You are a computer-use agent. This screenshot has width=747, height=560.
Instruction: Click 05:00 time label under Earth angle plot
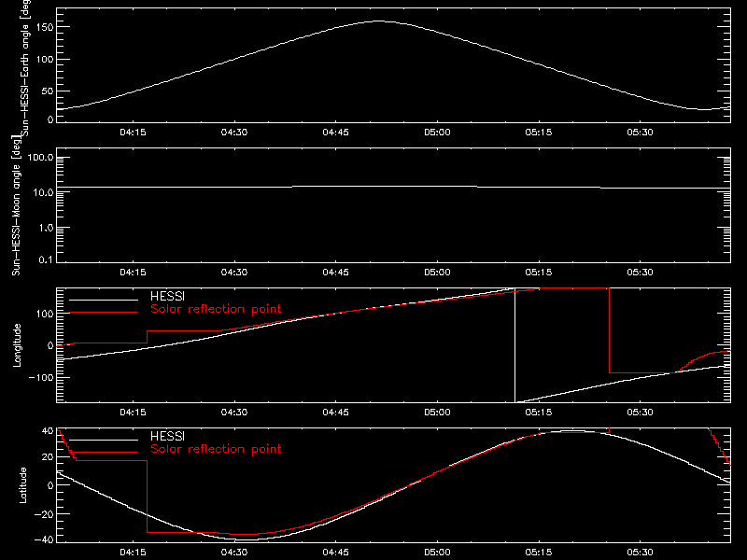pyautogui.click(x=437, y=133)
